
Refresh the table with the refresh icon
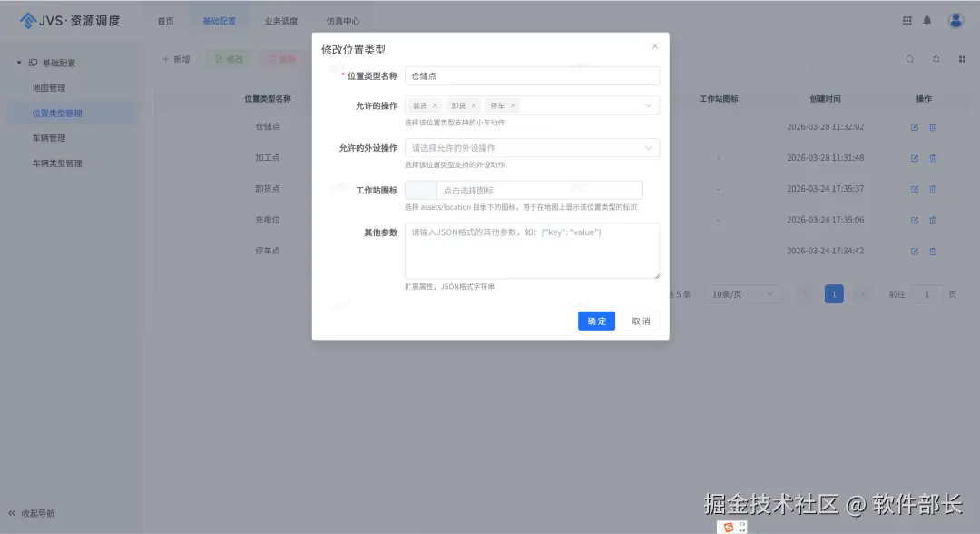[x=936, y=59]
